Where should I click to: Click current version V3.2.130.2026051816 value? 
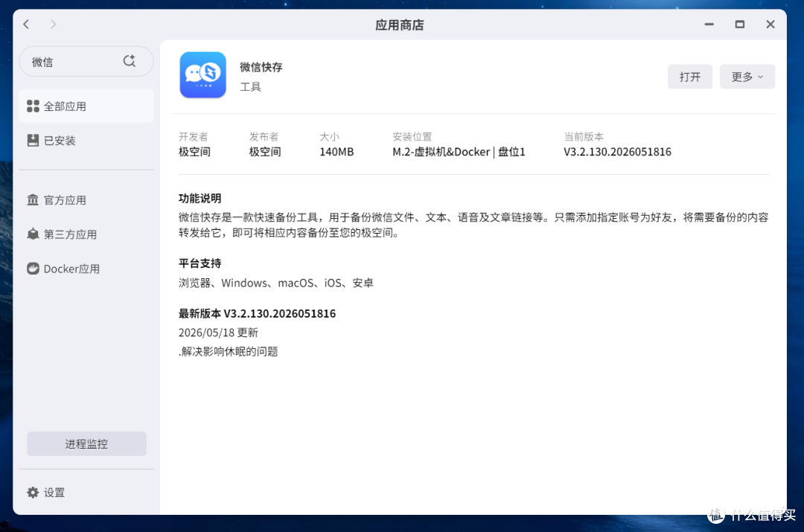tap(617, 152)
